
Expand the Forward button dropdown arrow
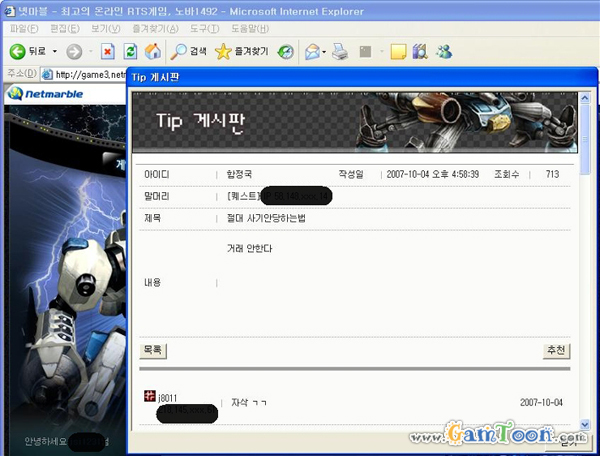90,51
